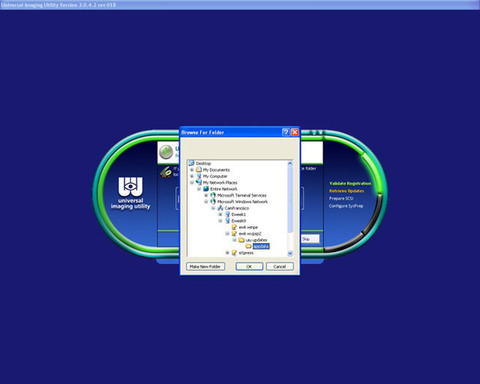Click the Entire Network globe icon
The height and width of the screenshot is (384, 480).
tap(206, 189)
